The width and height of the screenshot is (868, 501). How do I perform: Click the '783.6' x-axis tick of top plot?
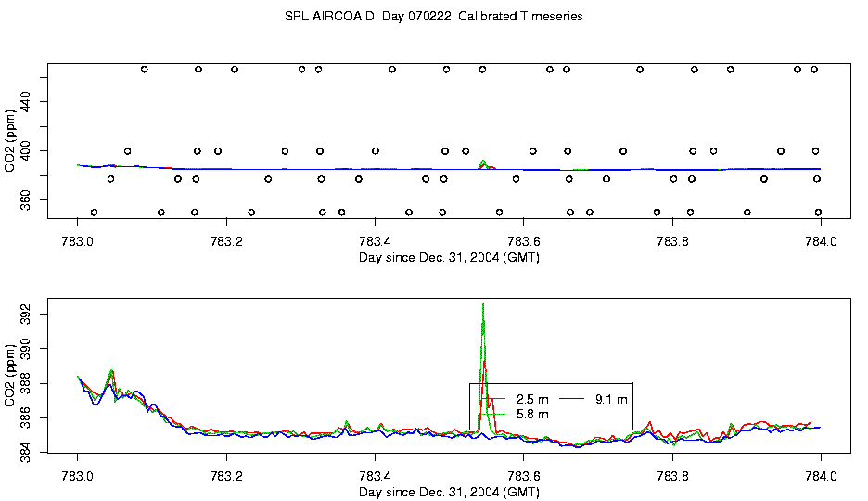[x=524, y=241]
